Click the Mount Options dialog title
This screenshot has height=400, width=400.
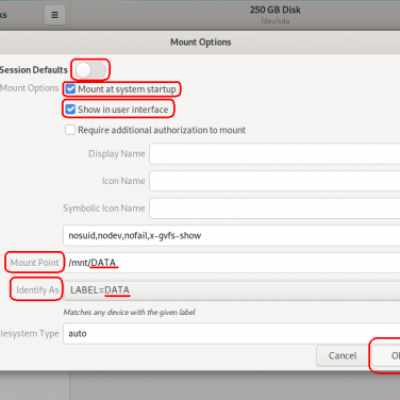click(201, 42)
